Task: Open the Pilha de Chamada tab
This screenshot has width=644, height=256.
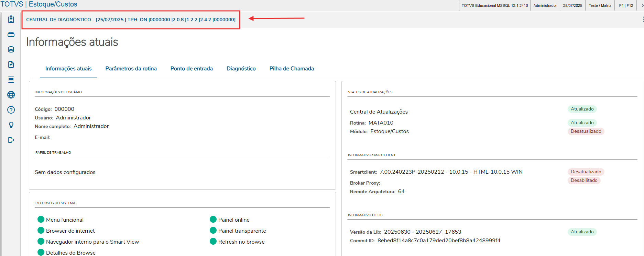Action: 292,69
